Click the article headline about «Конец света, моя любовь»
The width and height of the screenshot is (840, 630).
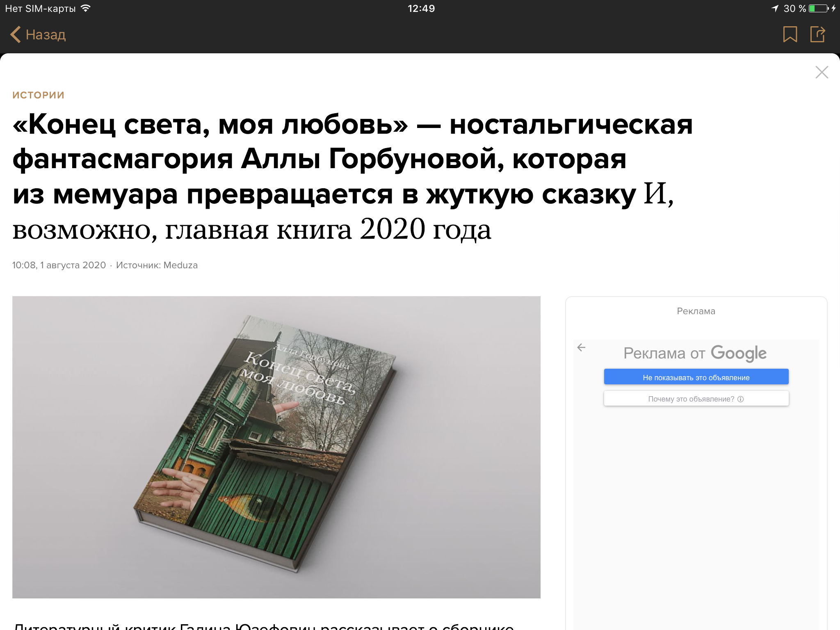tap(353, 176)
